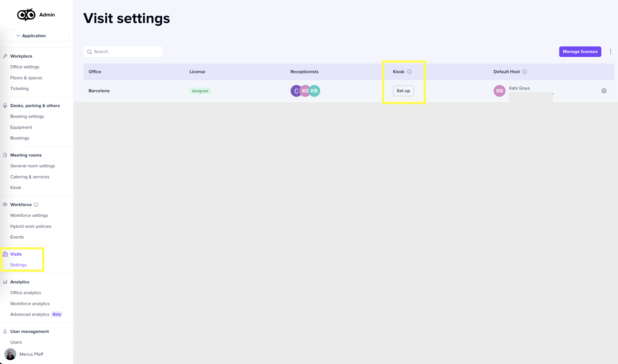Viewport: 618px width, 364px height.
Task: Click the Xabi Goya default host avatar
Action: pos(499,91)
